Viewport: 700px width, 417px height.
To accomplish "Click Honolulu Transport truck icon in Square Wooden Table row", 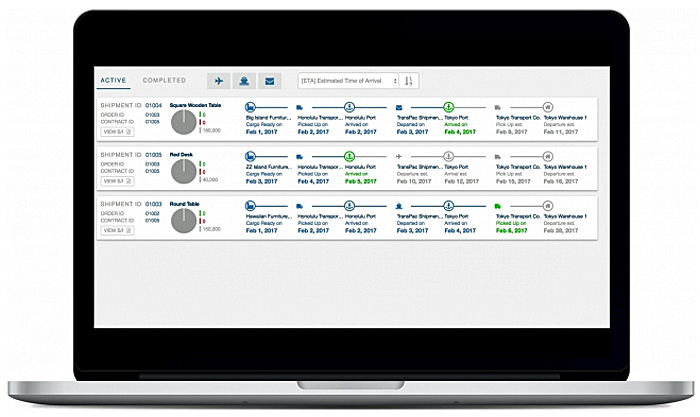I will 300,108.
